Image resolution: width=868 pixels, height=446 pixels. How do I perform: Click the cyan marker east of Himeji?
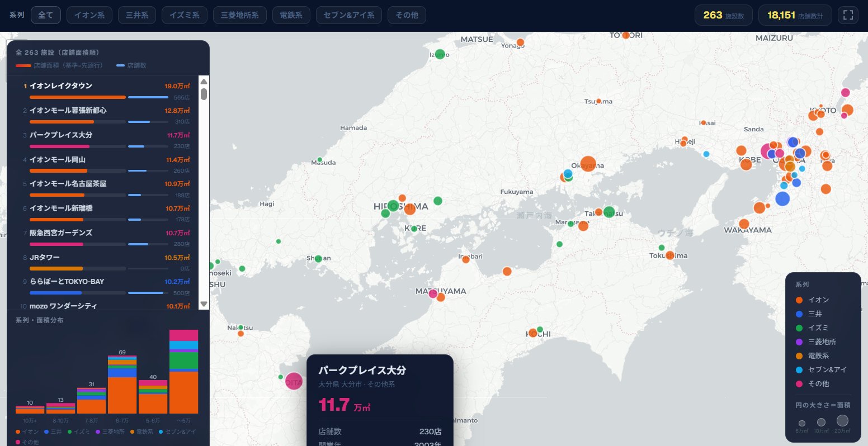(706, 154)
